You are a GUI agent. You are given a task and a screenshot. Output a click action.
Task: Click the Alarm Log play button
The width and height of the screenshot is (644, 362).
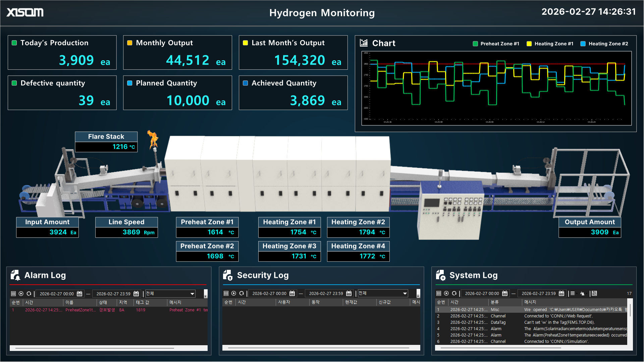(x=21, y=294)
